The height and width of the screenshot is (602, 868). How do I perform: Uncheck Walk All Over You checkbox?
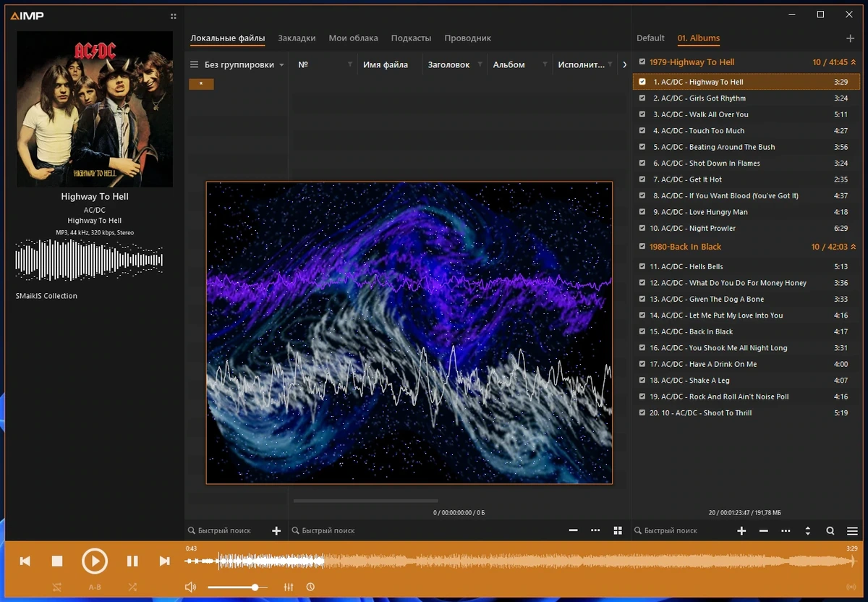pyautogui.click(x=642, y=114)
